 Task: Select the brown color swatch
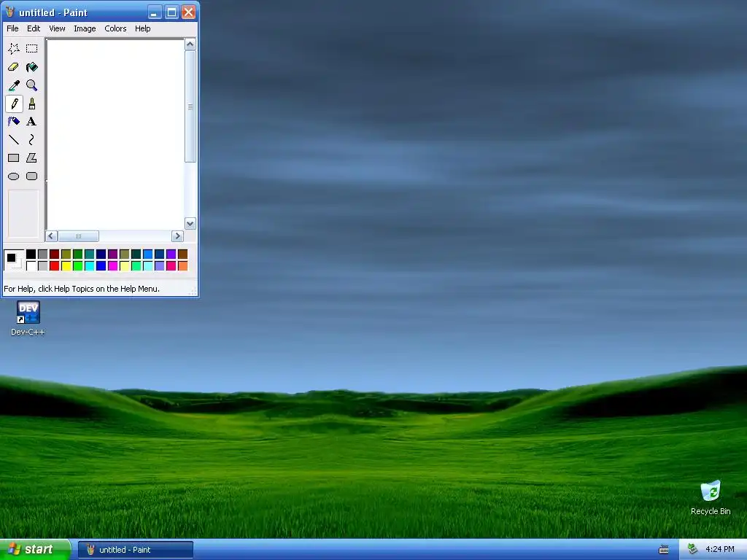pyautogui.click(x=182, y=254)
